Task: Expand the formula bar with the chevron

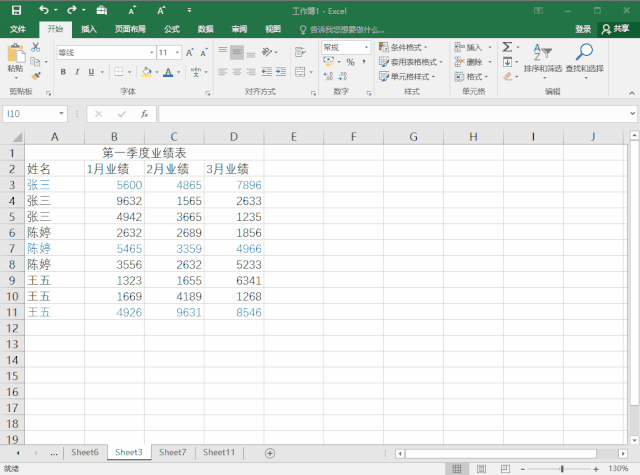Action: tap(632, 113)
